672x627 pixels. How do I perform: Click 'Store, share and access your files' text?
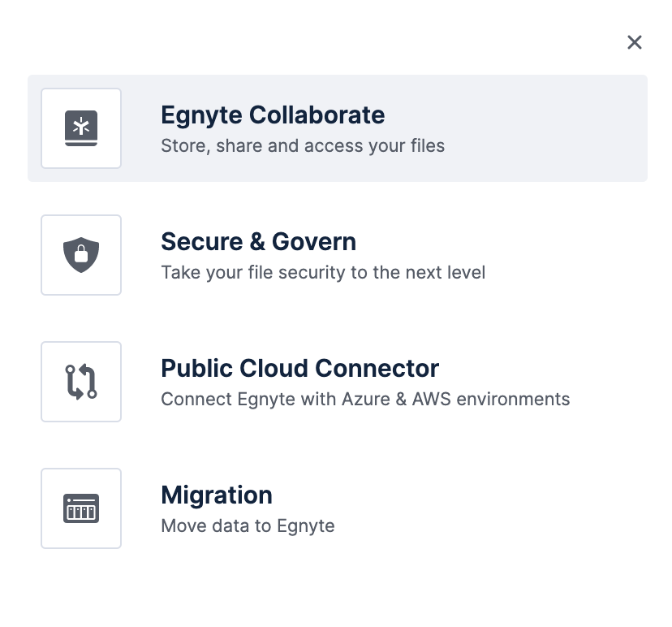coord(303,146)
